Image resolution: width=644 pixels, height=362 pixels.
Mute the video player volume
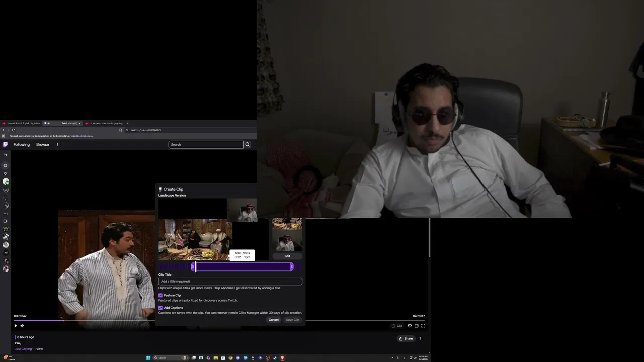tap(22, 326)
